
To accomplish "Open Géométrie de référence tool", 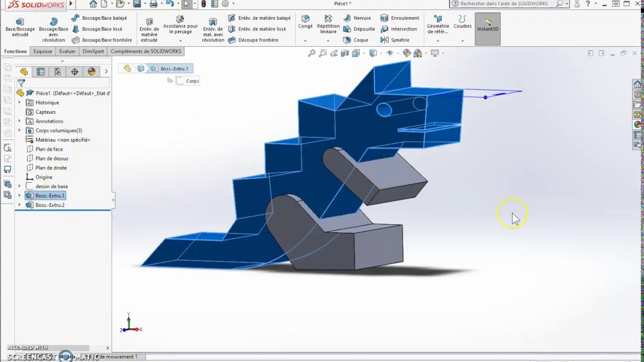I will click(x=438, y=25).
